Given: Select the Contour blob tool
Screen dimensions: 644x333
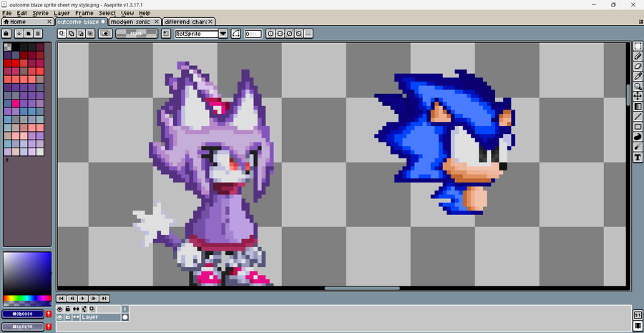Looking at the screenshot, I should click(x=638, y=137).
